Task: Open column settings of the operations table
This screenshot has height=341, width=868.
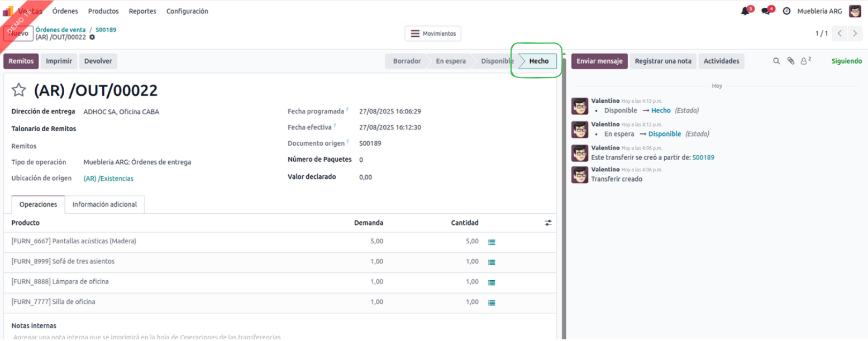Action: (x=548, y=223)
